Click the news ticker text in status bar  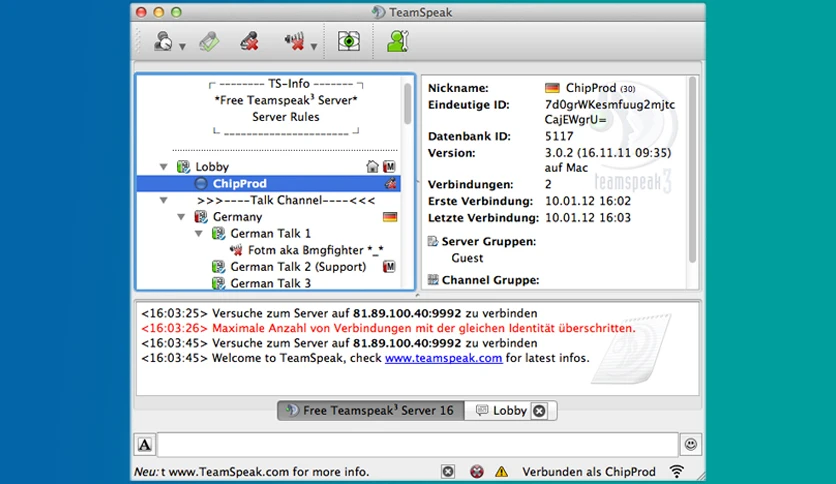(251, 472)
